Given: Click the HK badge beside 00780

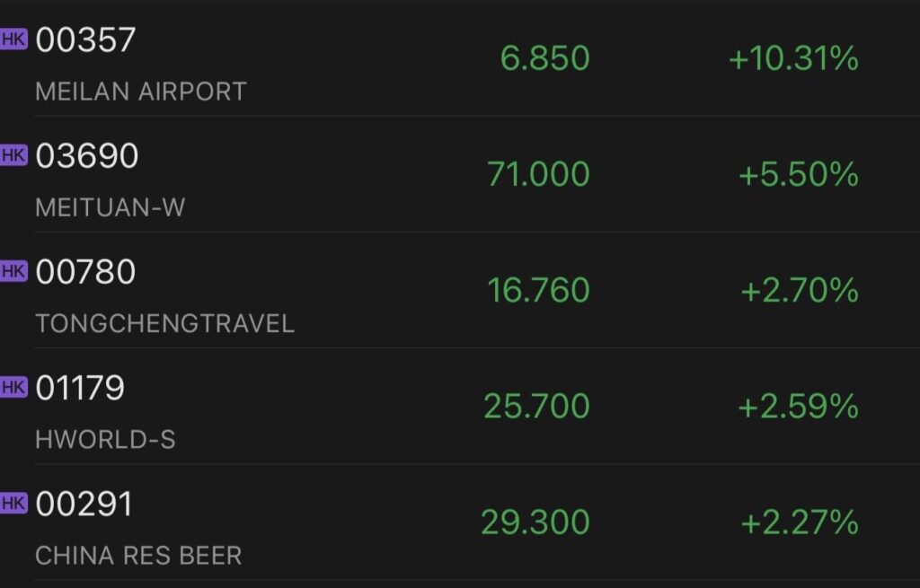Looking at the screenshot, I should [13, 271].
